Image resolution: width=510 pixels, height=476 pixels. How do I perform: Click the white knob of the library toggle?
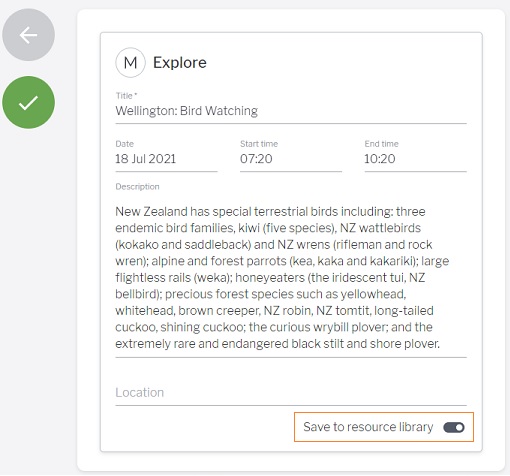pyautogui.click(x=459, y=427)
